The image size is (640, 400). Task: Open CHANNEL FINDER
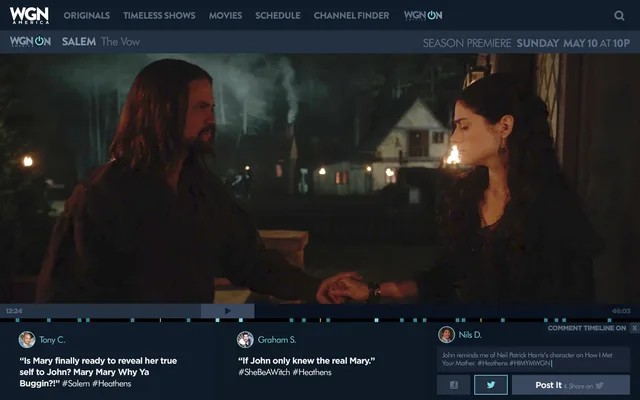click(351, 16)
